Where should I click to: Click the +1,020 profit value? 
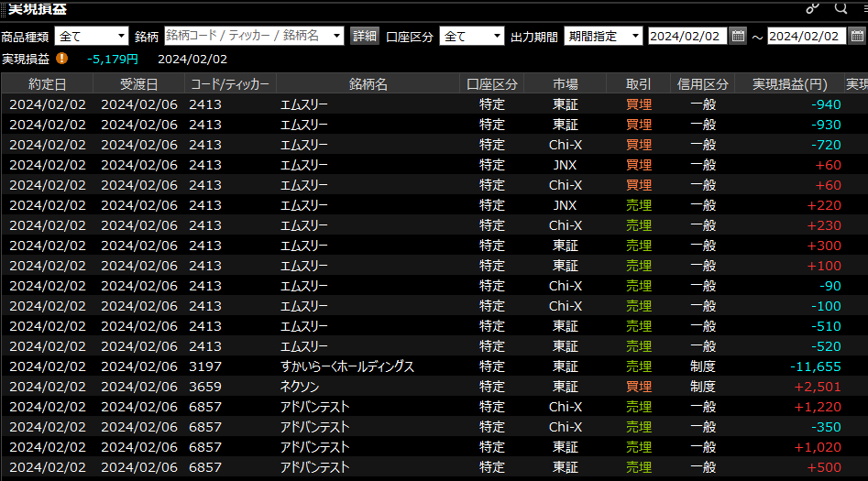pos(818,447)
